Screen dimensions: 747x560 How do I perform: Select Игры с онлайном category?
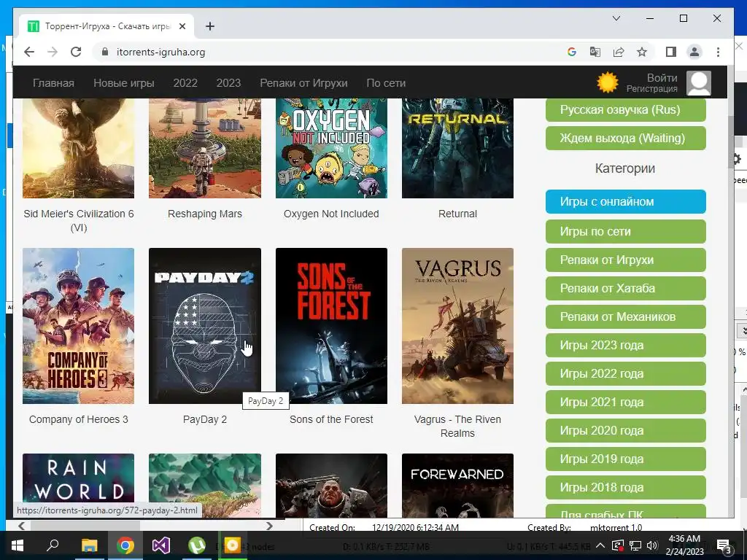[x=625, y=201]
